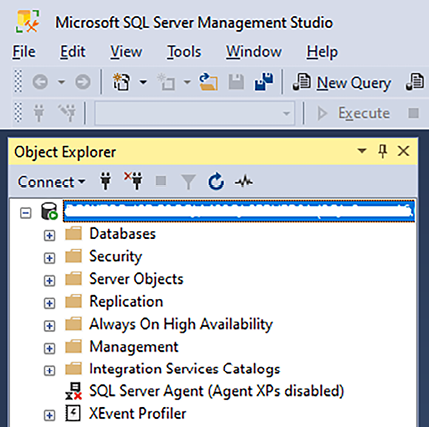Select the highlighted server name node
Viewport: 429px width, 427px height.
[239, 211]
